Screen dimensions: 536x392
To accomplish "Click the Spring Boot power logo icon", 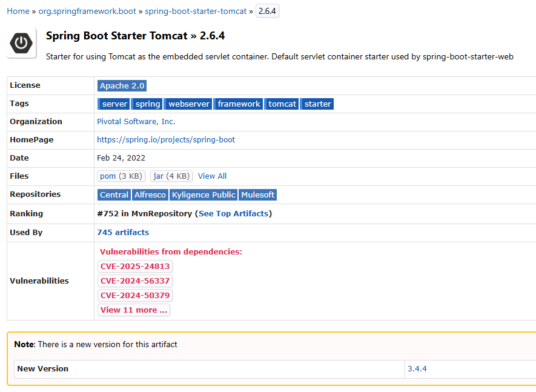I will pos(22,44).
